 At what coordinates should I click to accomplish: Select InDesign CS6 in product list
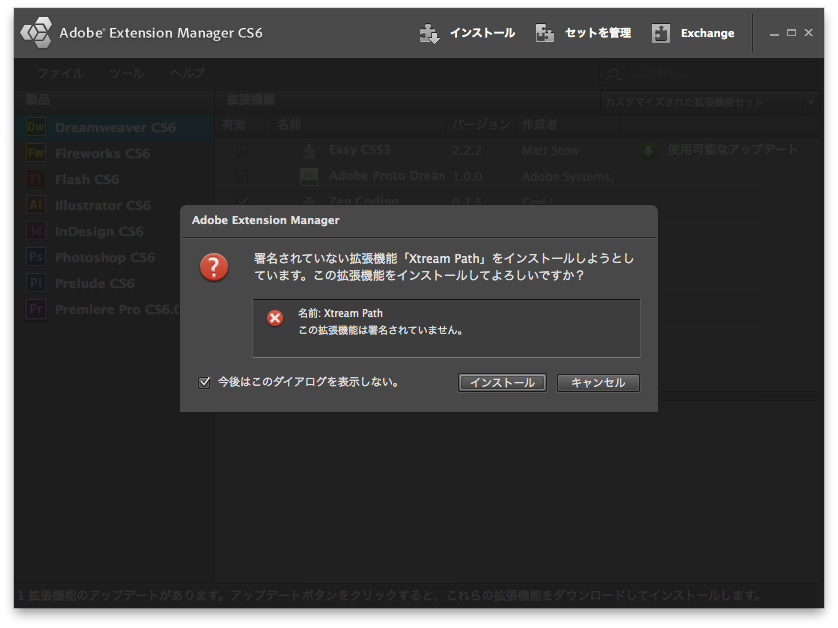click(98, 231)
